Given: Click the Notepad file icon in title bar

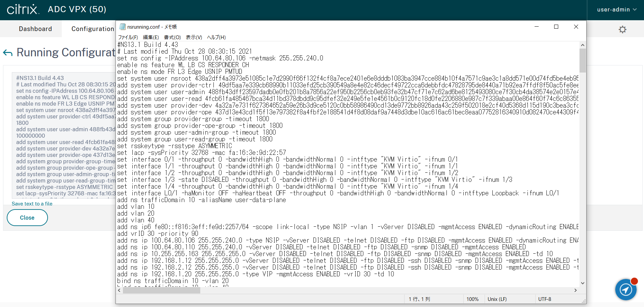Looking at the screenshot, I should (123, 27).
